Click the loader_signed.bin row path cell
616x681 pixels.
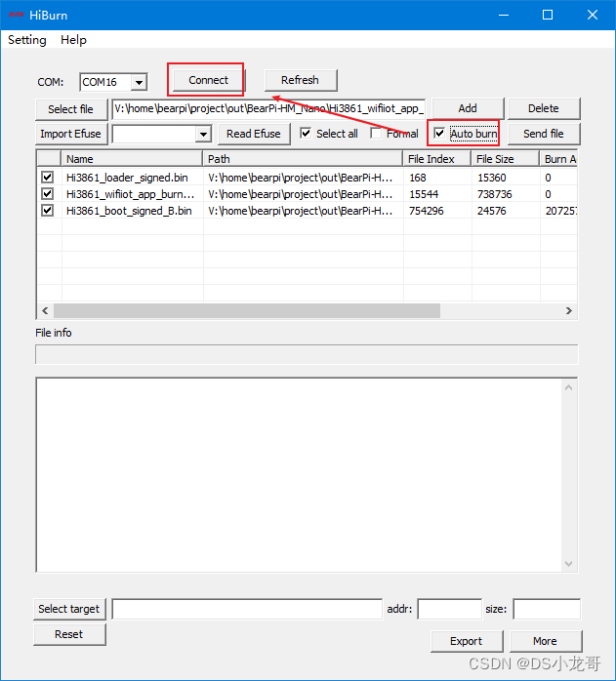[301, 178]
